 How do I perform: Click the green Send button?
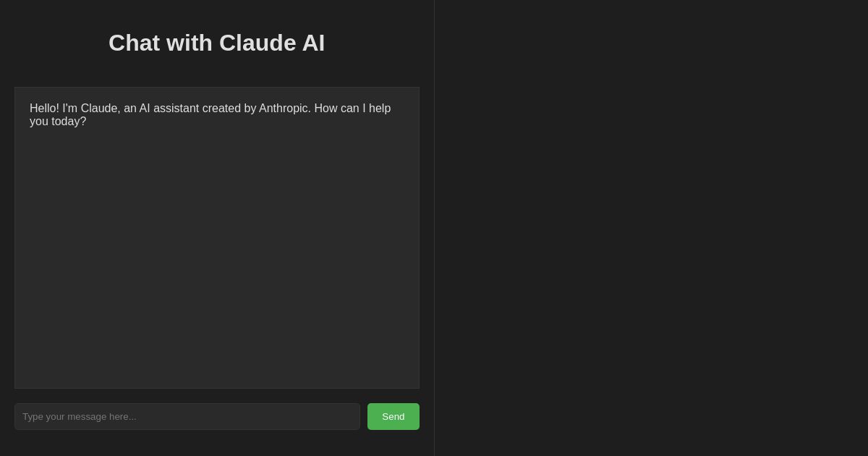click(393, 416)
